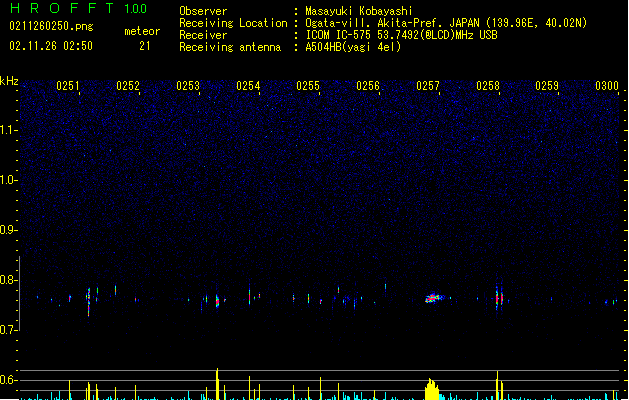Click the Ogata-vill. Akita-Pref. JAPAN location text
This screenshot has height=400, width=629.
tap(446, 23)
